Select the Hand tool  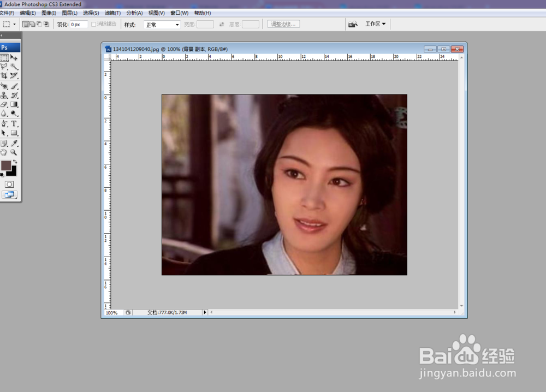tap(4, 152)
